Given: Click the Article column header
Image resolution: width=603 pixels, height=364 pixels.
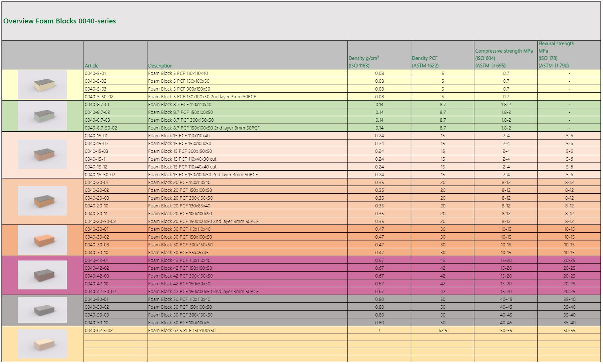Looking at the screenshot, I should [x=92, y=66].
